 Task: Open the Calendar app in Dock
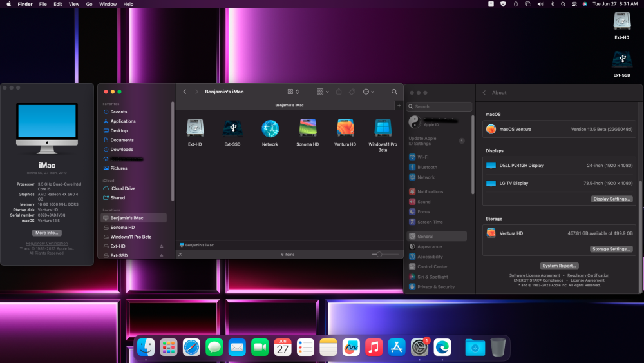pos(283,348)
